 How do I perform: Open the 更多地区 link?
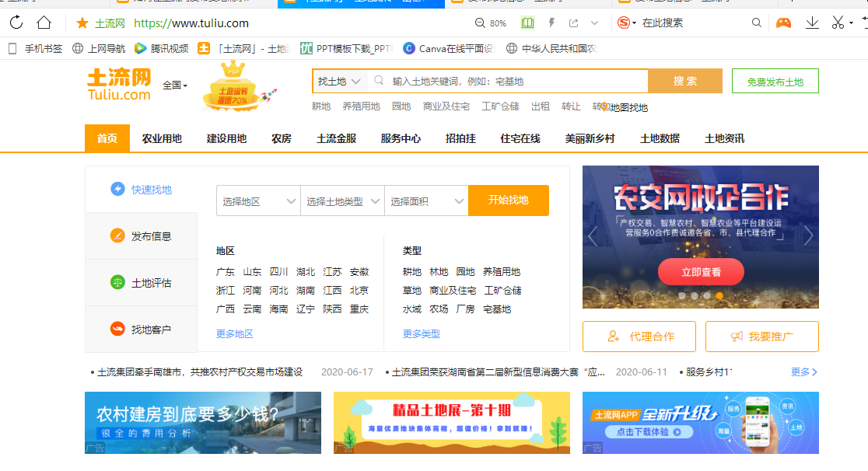coord(235,333)
